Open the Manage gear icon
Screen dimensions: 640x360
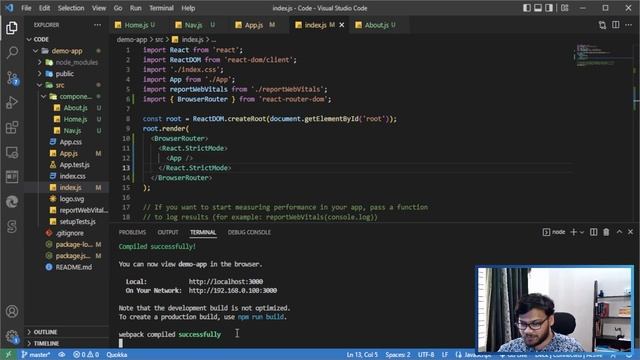click(12, 336)
